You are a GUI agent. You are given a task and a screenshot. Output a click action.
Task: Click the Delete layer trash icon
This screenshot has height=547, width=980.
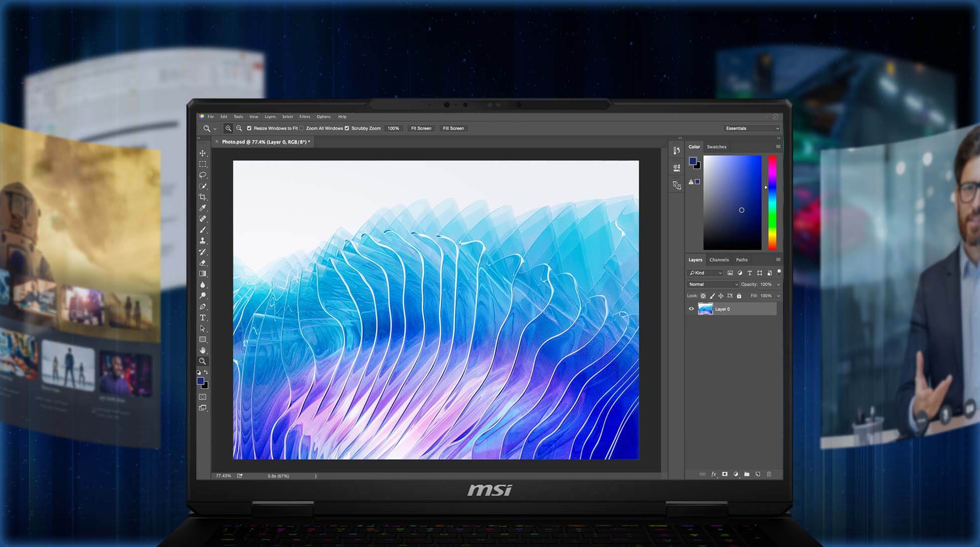coord(769,474)
